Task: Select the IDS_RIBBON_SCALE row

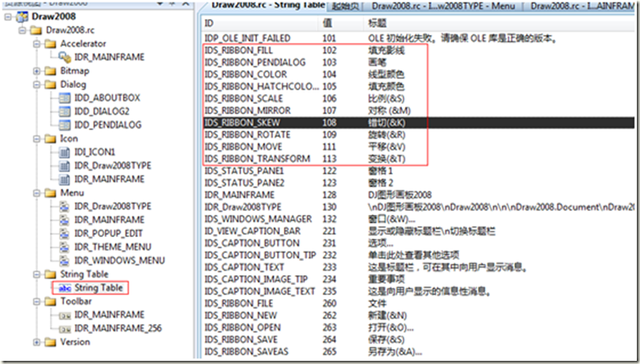Action: (419, 98)
